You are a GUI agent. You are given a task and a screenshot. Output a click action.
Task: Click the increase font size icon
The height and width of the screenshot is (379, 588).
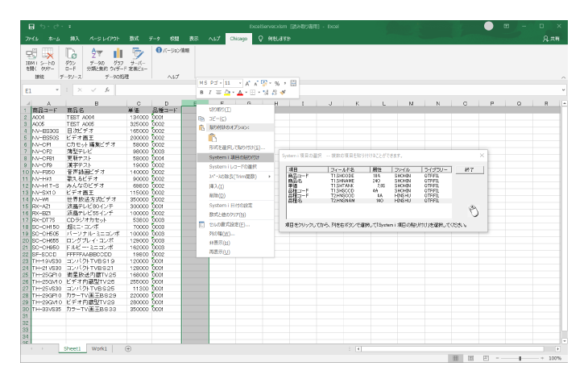pos(247,83)
